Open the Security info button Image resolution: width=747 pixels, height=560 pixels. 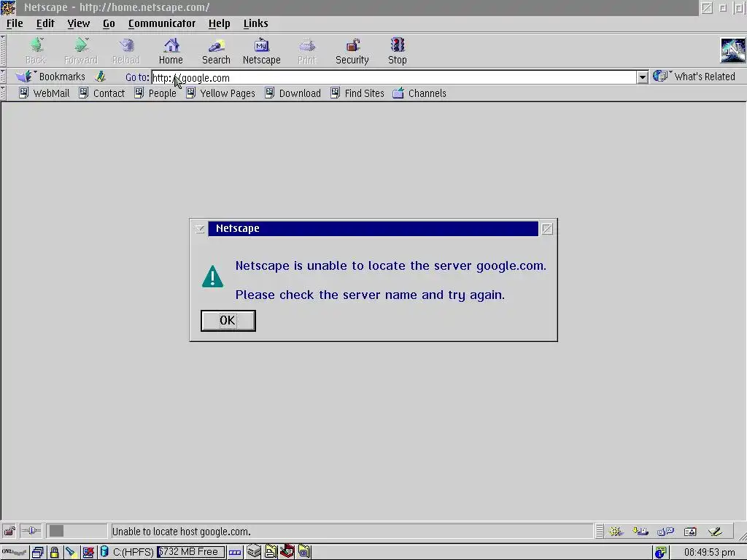click(x=352, y=51)
